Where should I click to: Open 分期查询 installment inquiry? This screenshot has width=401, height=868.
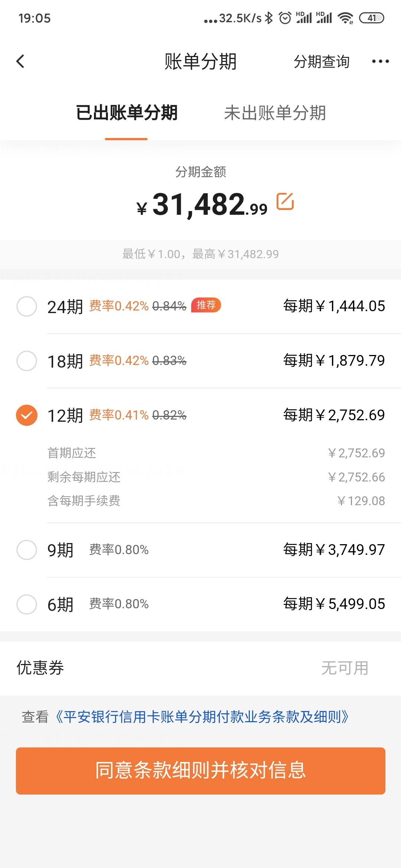[x=322, y=62]
